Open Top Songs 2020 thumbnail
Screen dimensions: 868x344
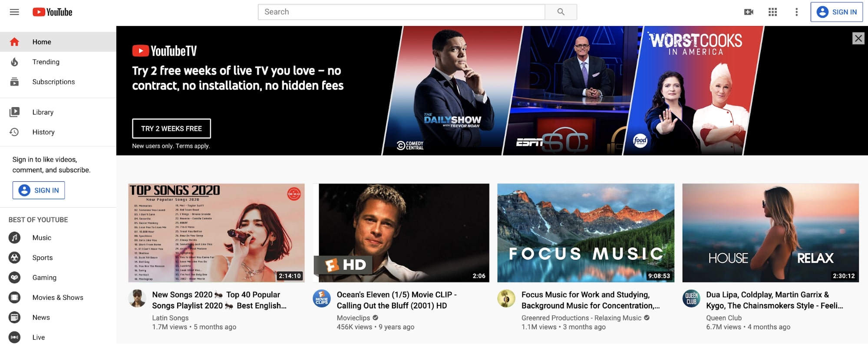pyautogui.click(x=216, y=233)
